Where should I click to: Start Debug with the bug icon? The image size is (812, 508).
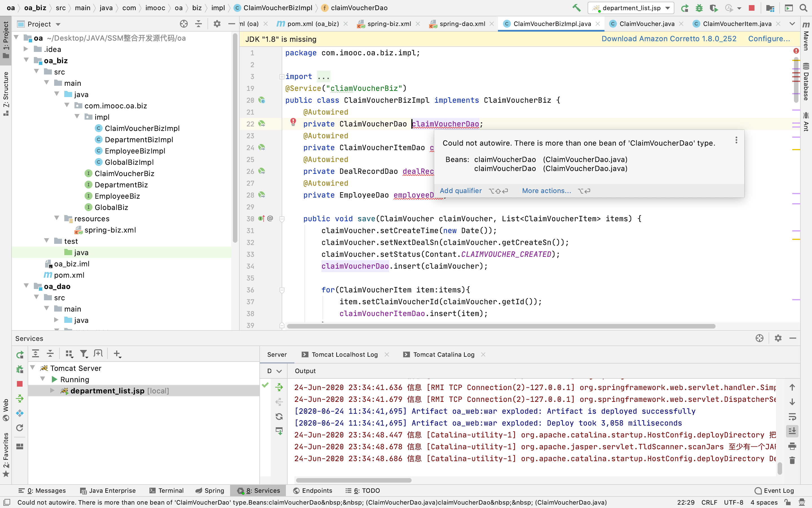point(699,8)
